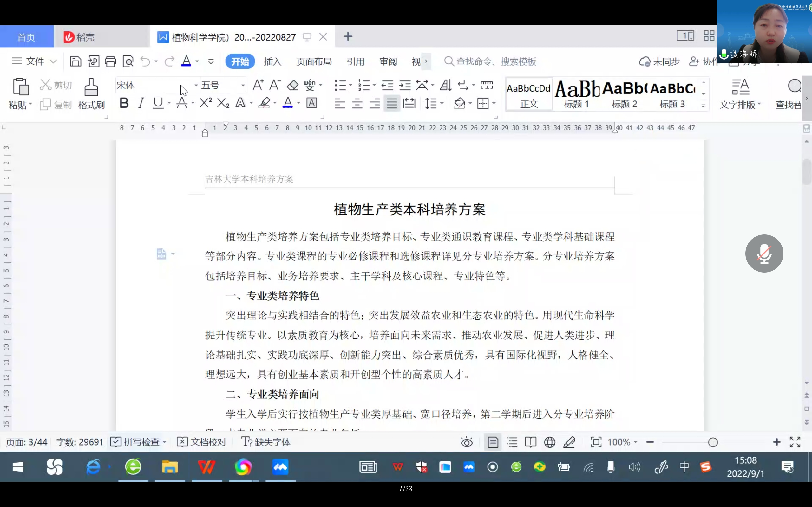
Task: Expand the line spacing dropdown arrow
Action: 442,103
